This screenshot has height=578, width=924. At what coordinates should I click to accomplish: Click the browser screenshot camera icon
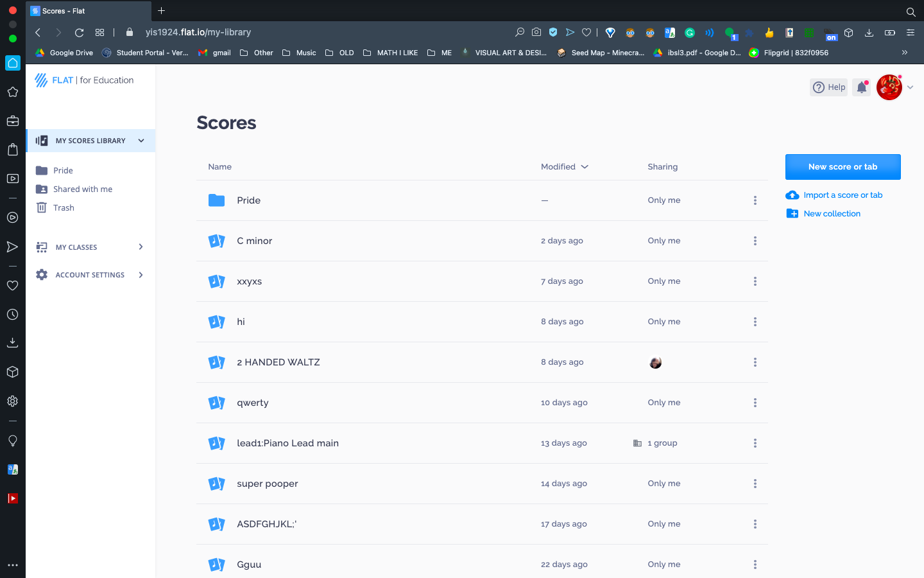536,31
